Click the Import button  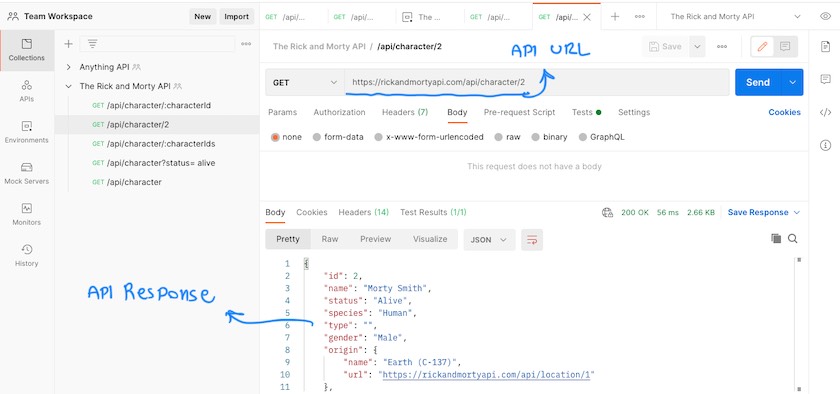(x=236, y=17)
